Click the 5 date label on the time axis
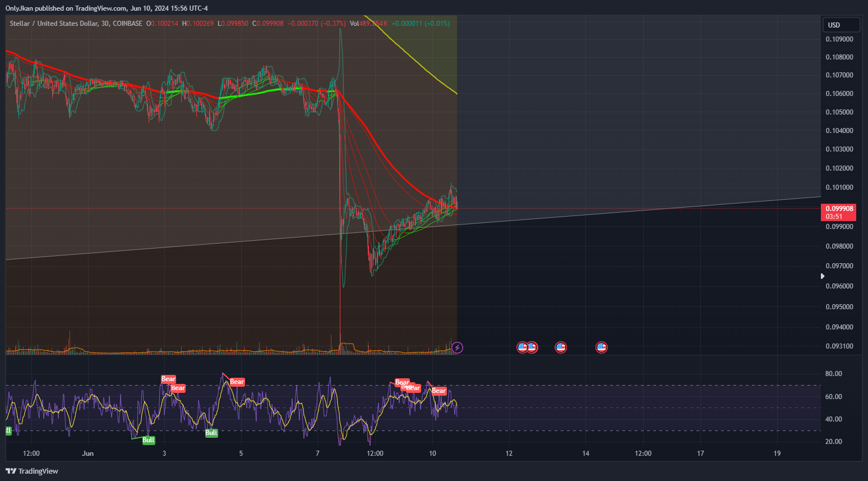This screenshot has height=481, width=868. [x=241, y=453]
